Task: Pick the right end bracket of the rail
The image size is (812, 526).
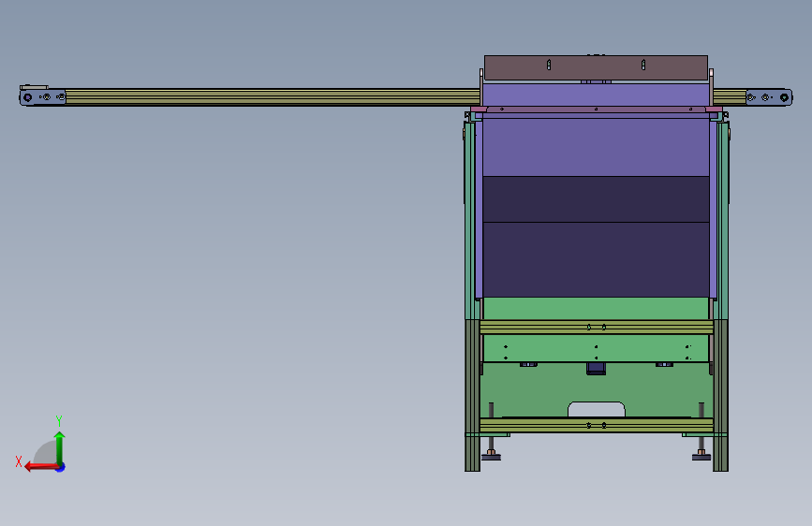Action: click(769, 96)
